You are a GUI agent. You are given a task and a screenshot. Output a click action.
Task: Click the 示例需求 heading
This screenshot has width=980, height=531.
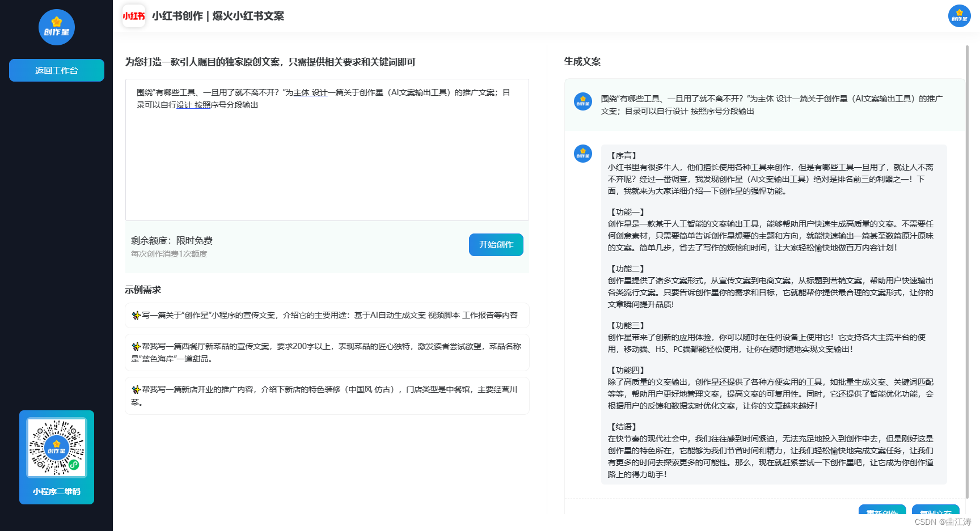coord(143,290)
